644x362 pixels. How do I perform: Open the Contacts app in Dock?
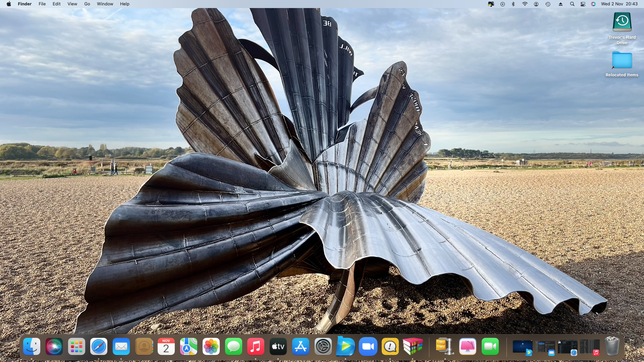click(144, 346)
